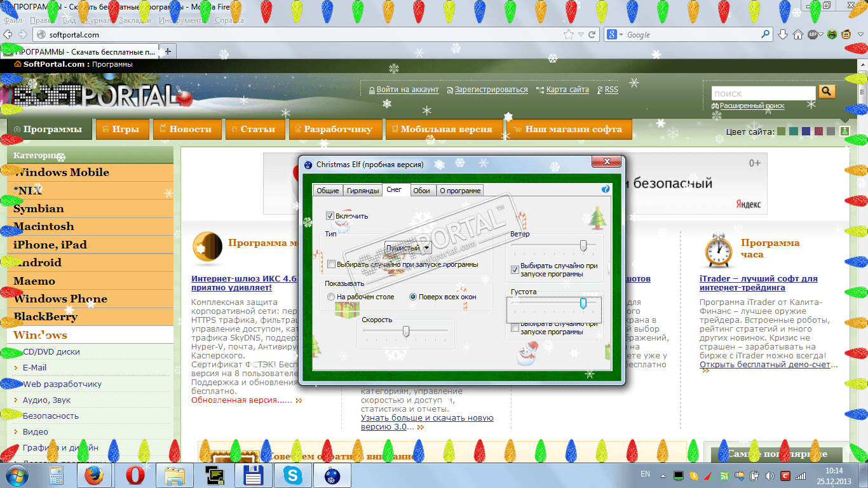This screenshot has width=868, height=488.
Task: Click the Greasemonkey monkey icon in toolbar
Action: coord(846,34)
